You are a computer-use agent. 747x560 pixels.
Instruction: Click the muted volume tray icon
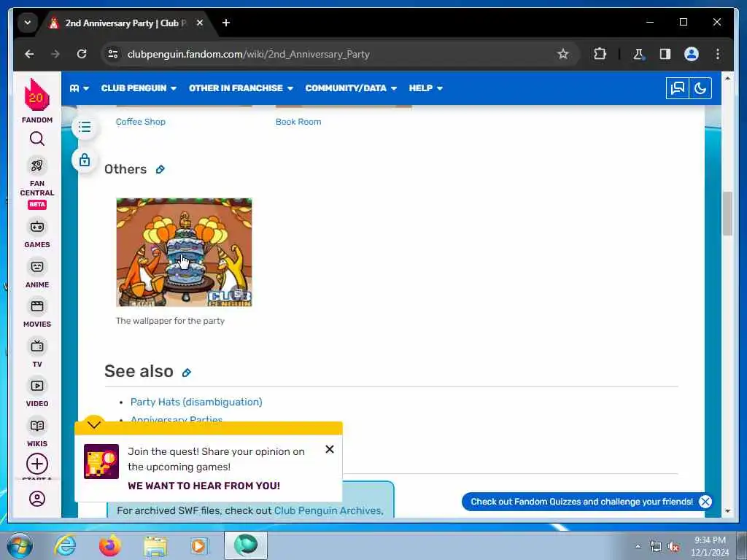[673, 547]
